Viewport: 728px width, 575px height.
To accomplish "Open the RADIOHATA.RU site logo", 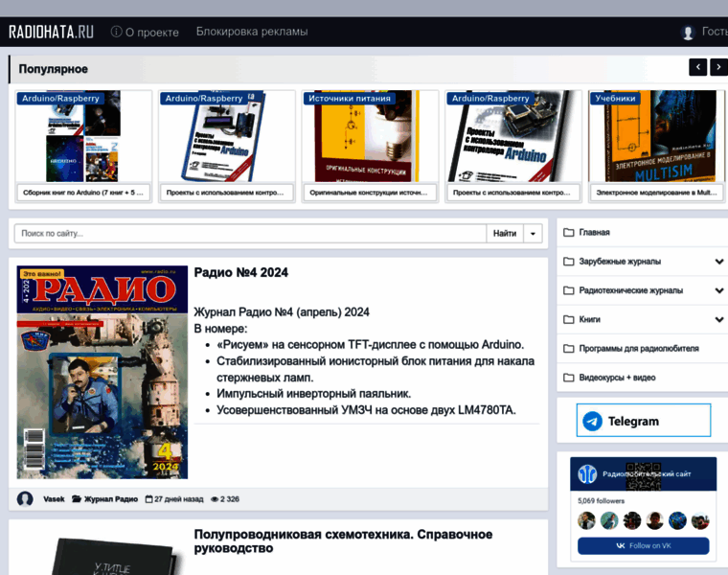I will coord(51,32).
